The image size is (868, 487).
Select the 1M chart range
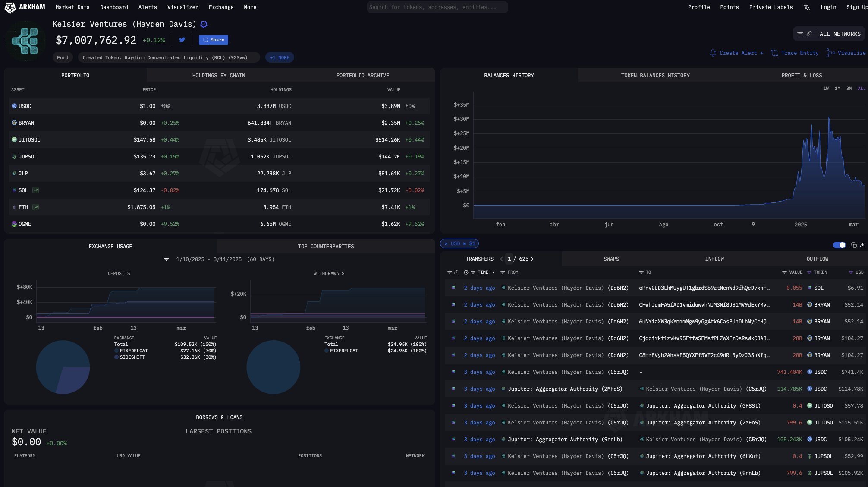837,89
